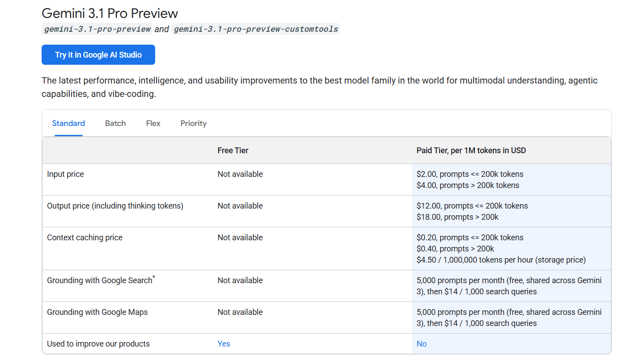The image size is (644, 364).
Task: Click the Paid Tier, per 1M tokens header
Action: tap(471, 151)
